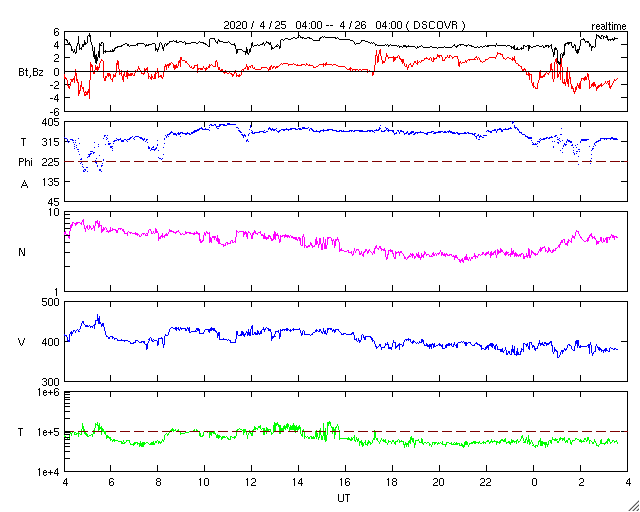
Task: Click the '405' tick on the Phi panel
Action: coord(52,122)
